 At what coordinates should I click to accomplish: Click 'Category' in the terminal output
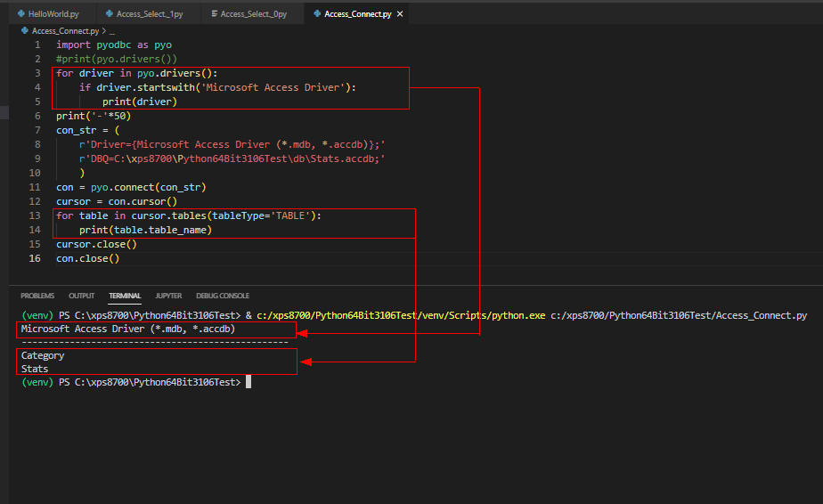click(43, 355)
